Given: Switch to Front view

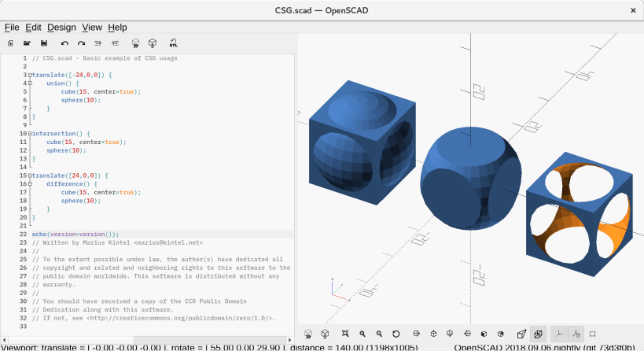Looking at the screenshot, I should 484,334.
